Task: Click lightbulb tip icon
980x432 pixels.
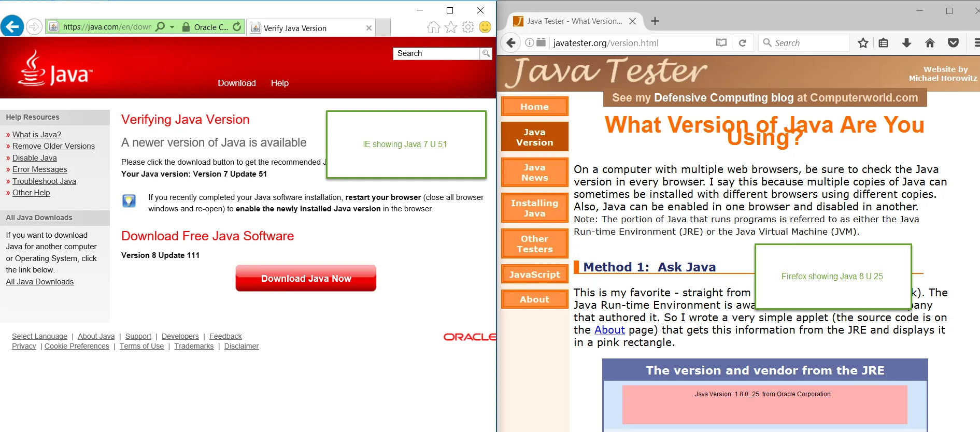Action: [129, 201]
